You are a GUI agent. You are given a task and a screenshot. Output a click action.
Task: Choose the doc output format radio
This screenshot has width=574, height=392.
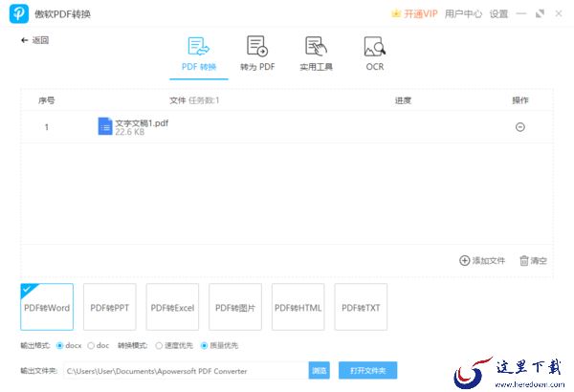point(91,345)
